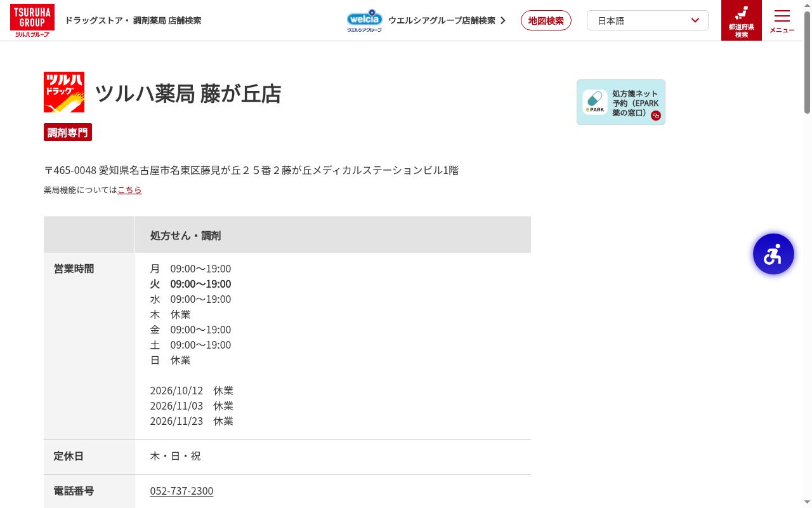The width and height of the screenshot is (812, 508).
Task: Click the 定休日 row label
Action: pos(69,456)
